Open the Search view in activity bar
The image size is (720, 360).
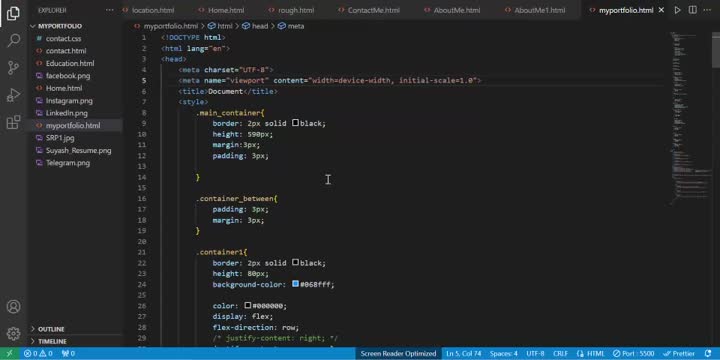13,40
